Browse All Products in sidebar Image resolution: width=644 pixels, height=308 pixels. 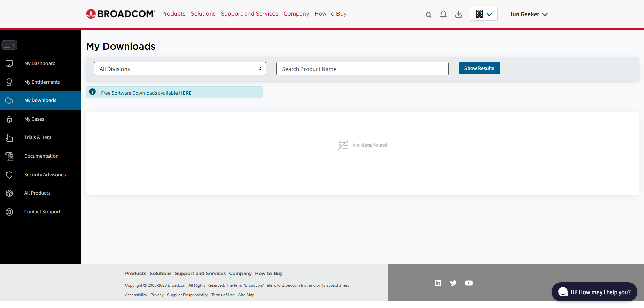[37, 193]
